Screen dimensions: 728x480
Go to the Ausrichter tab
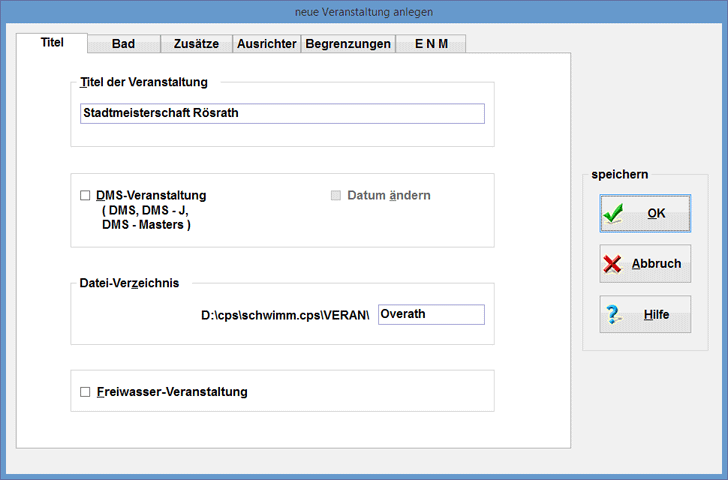(x=266, y=44)
